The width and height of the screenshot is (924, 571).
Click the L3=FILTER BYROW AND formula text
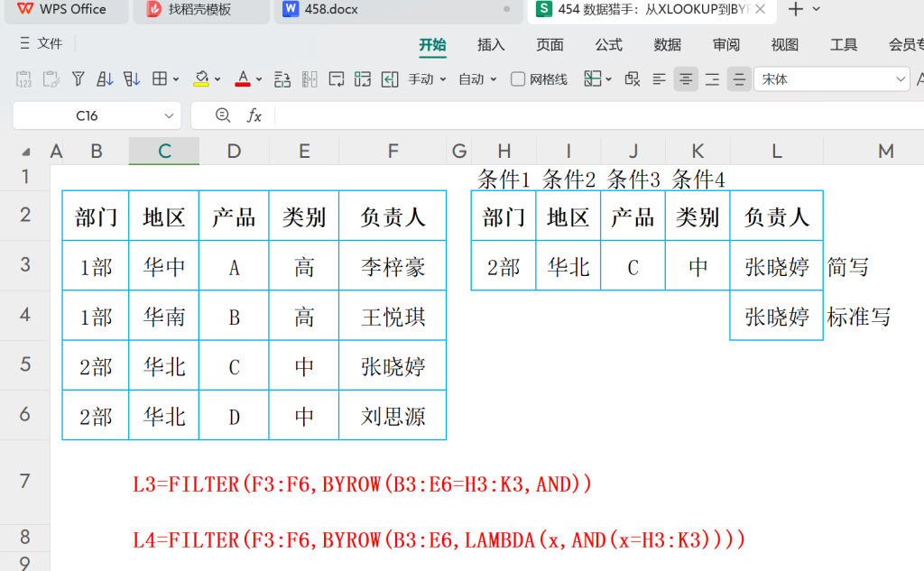pos(363,484)
